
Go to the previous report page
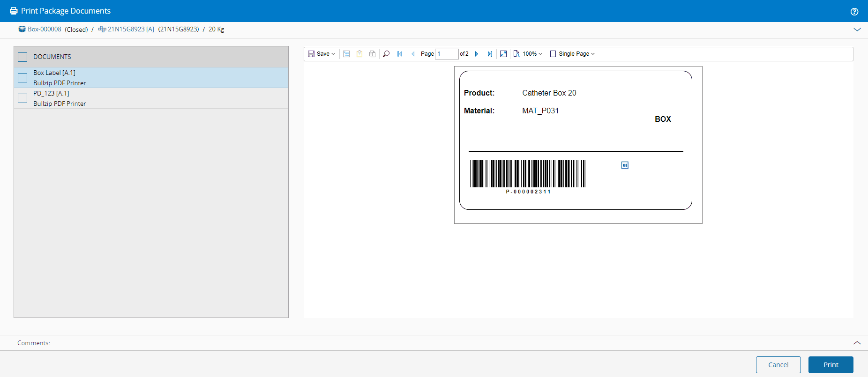(x=413, y=54)
